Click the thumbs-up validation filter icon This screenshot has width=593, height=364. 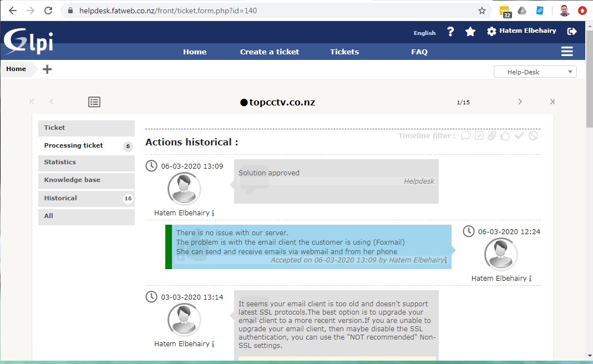[505, 135]
